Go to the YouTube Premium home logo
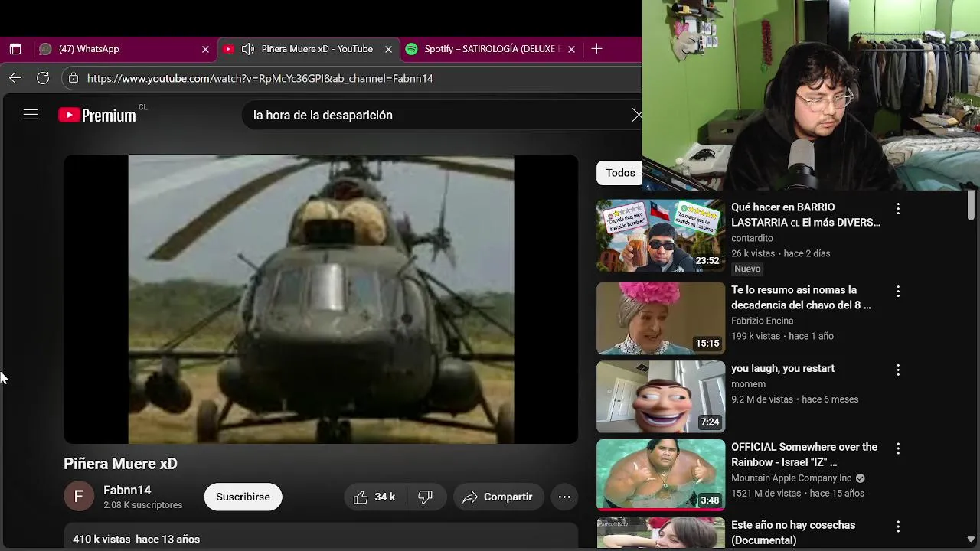The image size is (980, 551). [97, 116]
